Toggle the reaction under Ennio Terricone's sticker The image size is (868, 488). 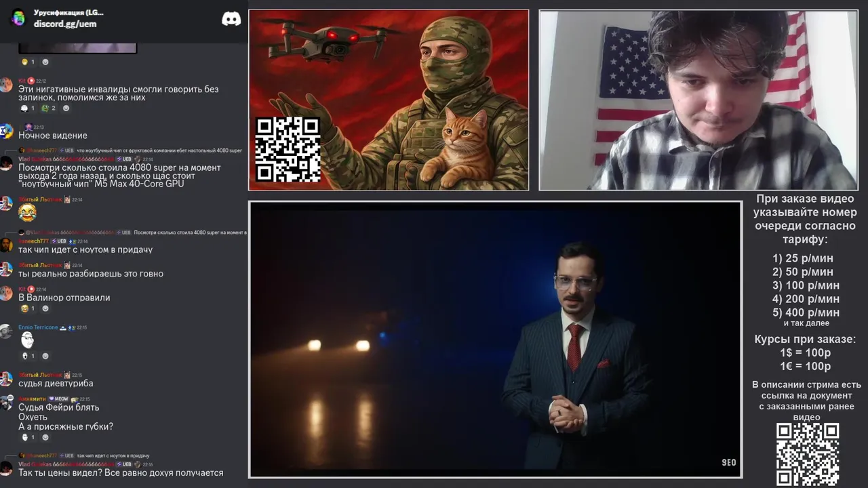(x=27, y=356)
